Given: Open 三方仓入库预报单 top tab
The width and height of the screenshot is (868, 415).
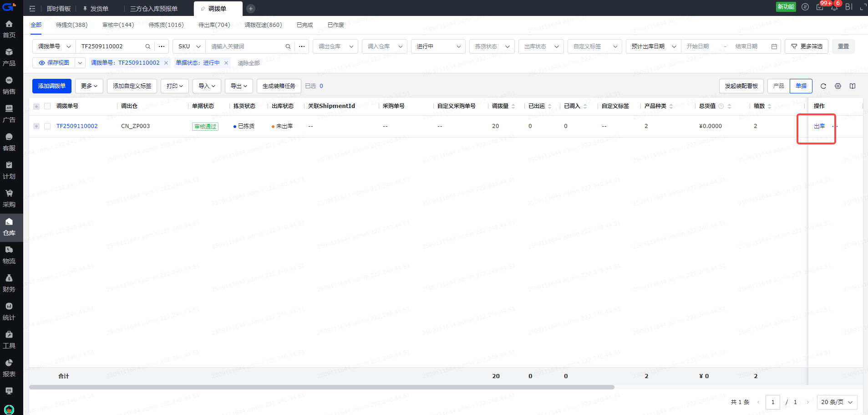Looking at the screenshot, I should (154, 9).
